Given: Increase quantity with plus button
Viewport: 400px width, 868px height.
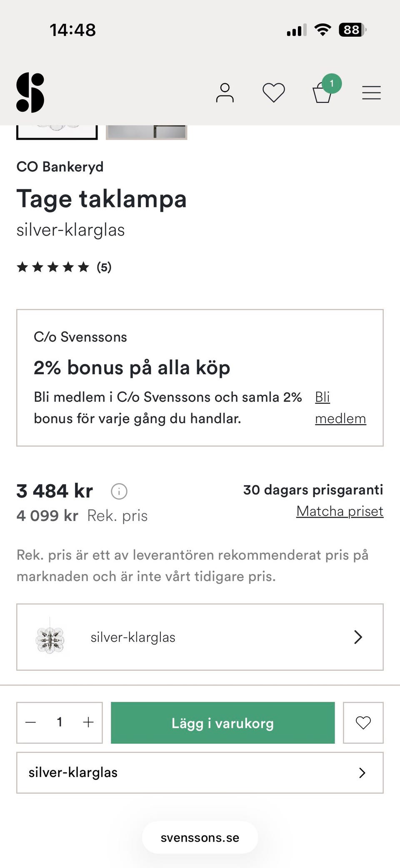Looking at the screenshot, I should 88,722.
